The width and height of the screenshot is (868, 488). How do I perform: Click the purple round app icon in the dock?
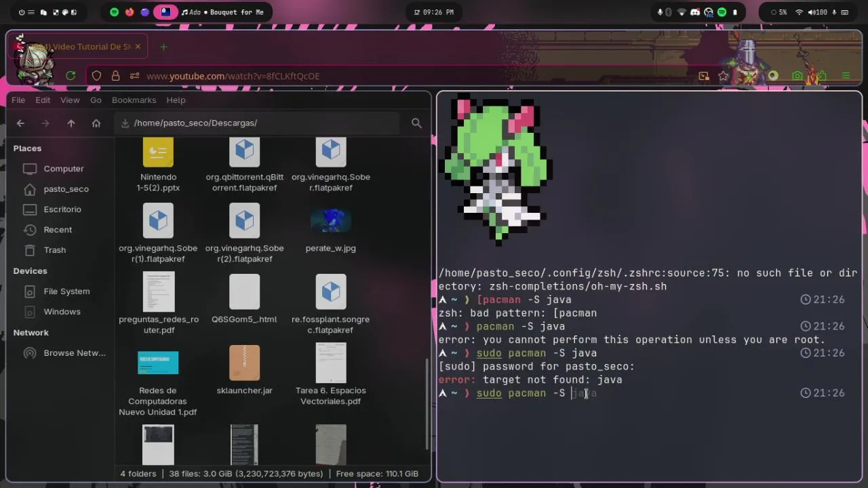coord(145,12)
